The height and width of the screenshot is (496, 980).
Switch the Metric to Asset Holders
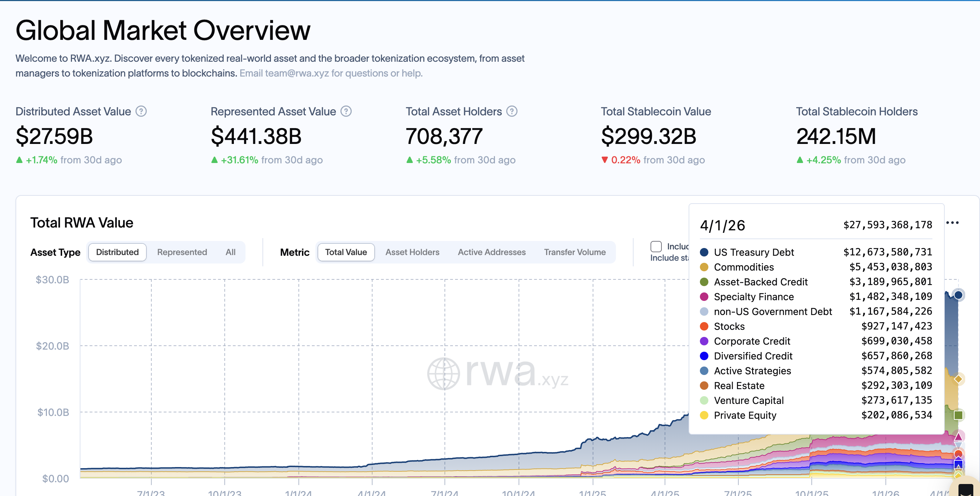tap(412, 252)
